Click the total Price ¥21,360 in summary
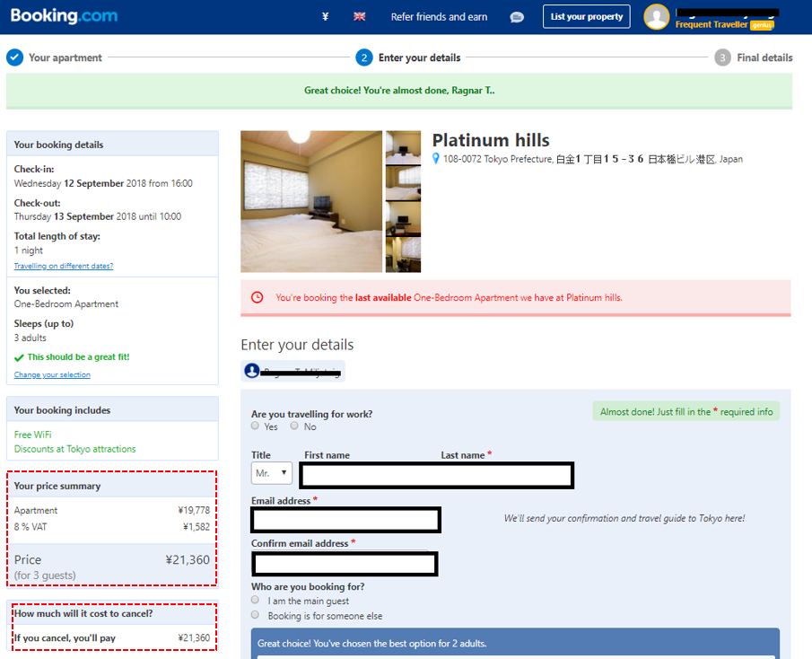Screen dimensions: 812x659 pos(188,559)
